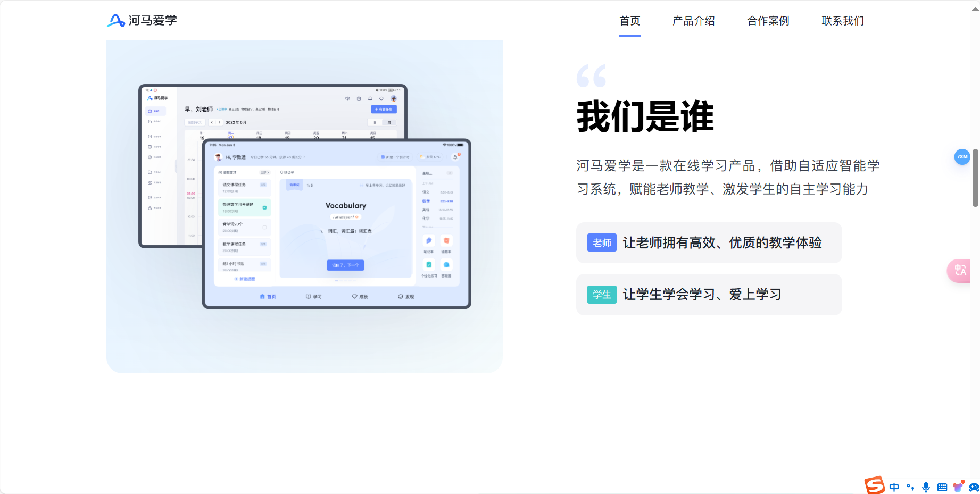Screen dimensions: 980x494
Task: Open the 个性化练习 practice icon
Action: pos(429,265)
